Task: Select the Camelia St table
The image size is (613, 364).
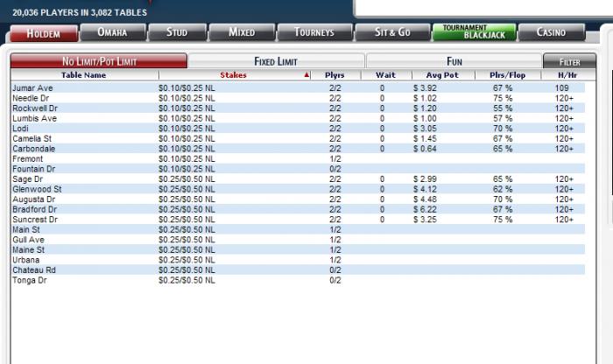Action: pos(298,138)
